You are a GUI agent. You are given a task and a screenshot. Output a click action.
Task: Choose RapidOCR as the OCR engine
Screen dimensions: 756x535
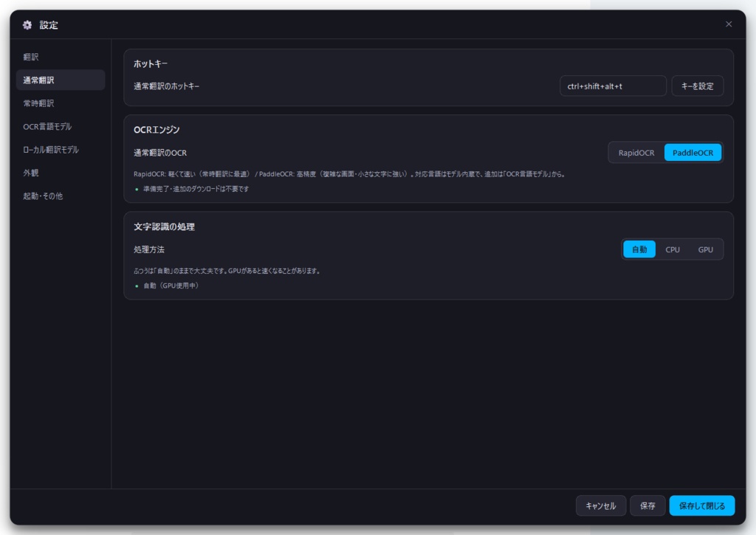coord(636,153)
